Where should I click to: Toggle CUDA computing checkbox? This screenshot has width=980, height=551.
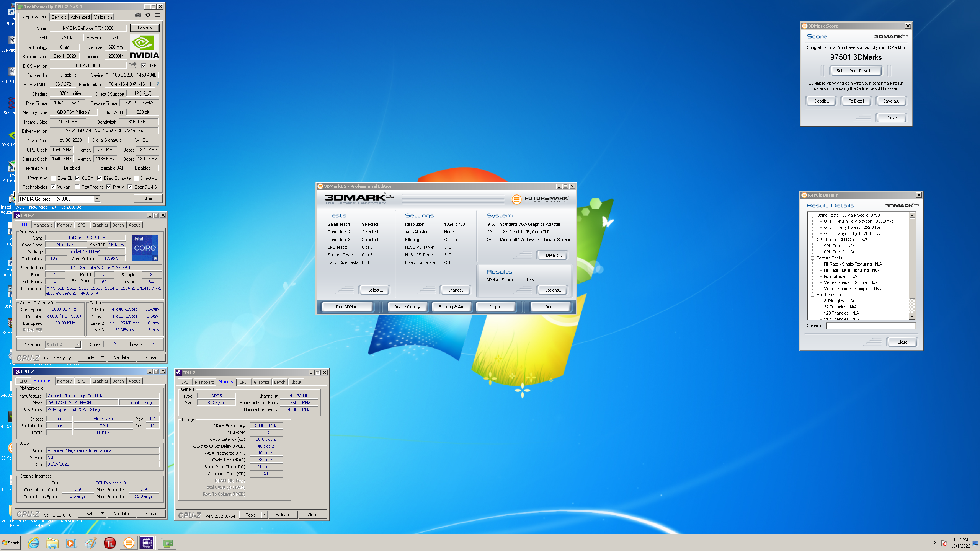77,178
